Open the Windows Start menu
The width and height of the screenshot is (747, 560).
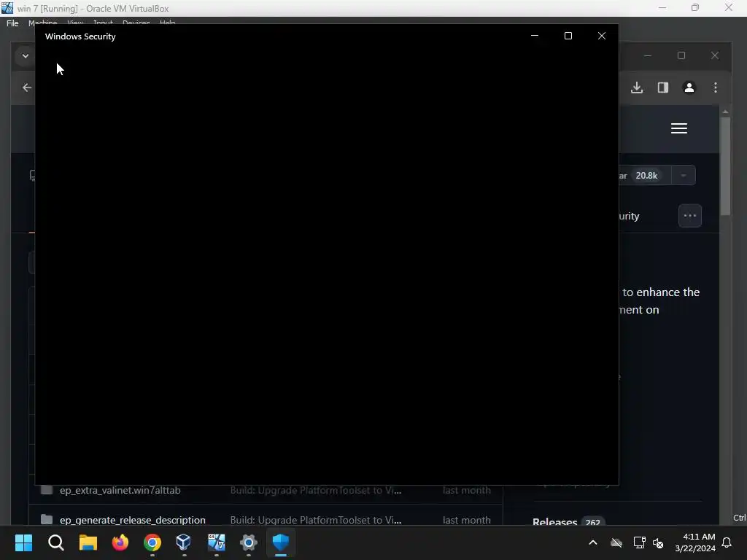click(23, 542)
